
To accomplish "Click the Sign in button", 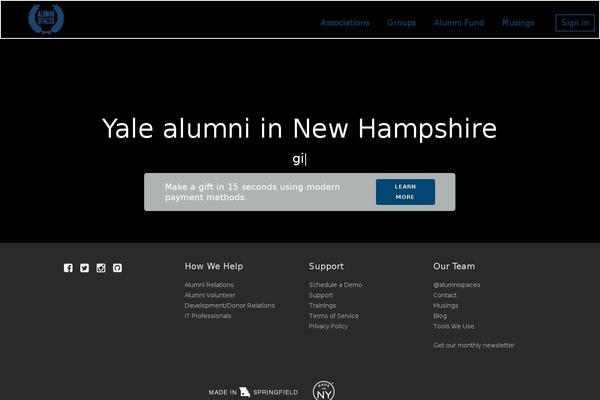I will point(575,23).
